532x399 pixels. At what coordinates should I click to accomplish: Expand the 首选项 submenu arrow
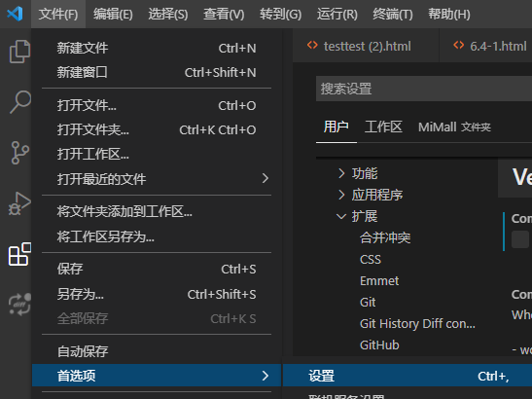[x=266, y=376]
